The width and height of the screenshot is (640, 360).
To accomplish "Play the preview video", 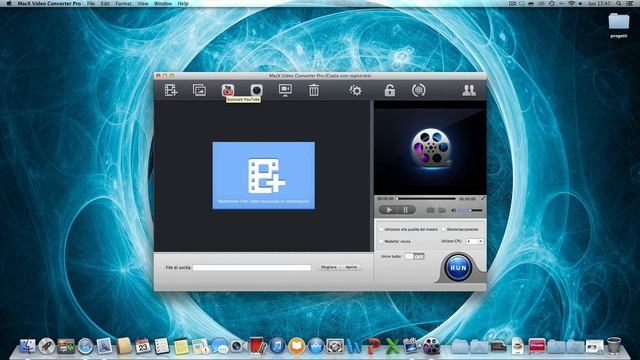I will click(x=388, y=210).
